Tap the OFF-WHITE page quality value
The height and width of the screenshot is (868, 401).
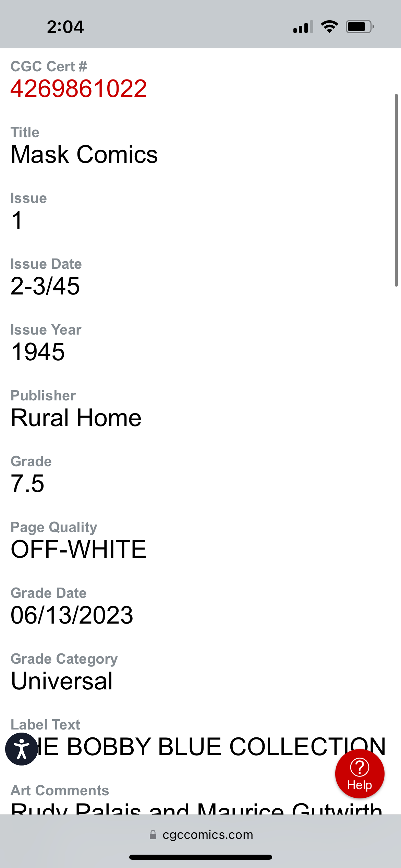tap(78, 550)
